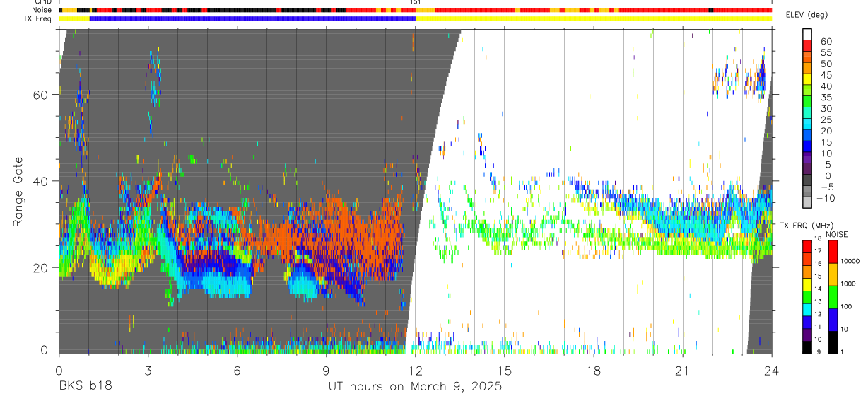Click the "−10" label on the ELEV scale

[x=825, y=199]
